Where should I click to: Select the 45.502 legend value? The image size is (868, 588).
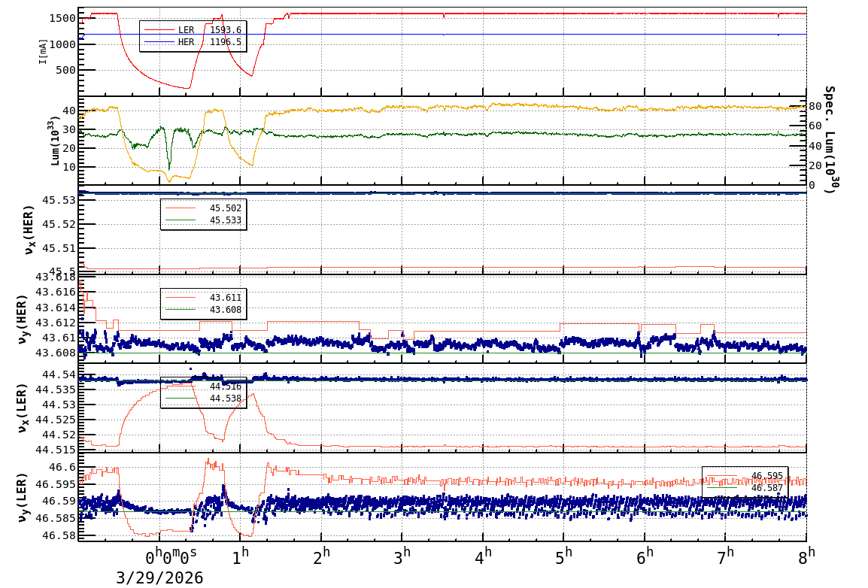pos(226,208)
